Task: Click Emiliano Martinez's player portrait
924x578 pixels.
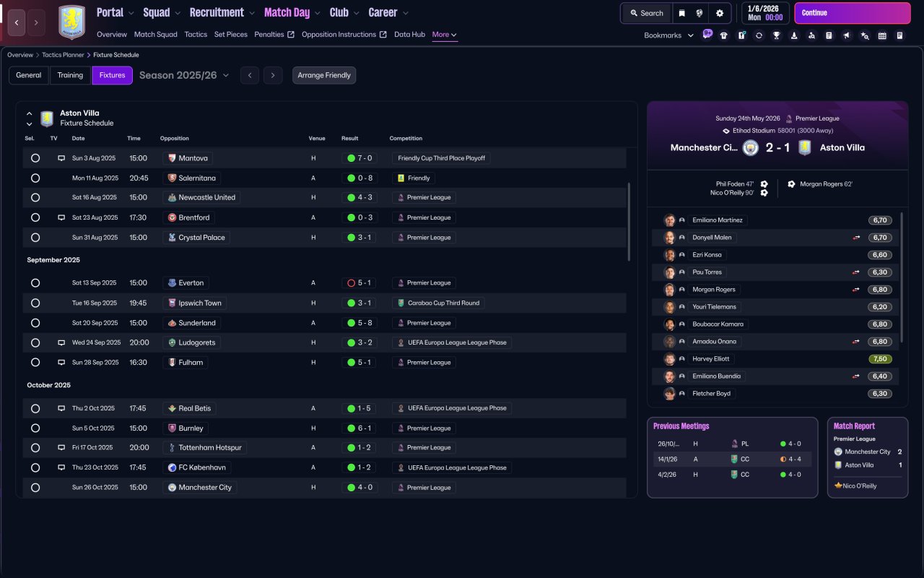Action: click(670, 220)
